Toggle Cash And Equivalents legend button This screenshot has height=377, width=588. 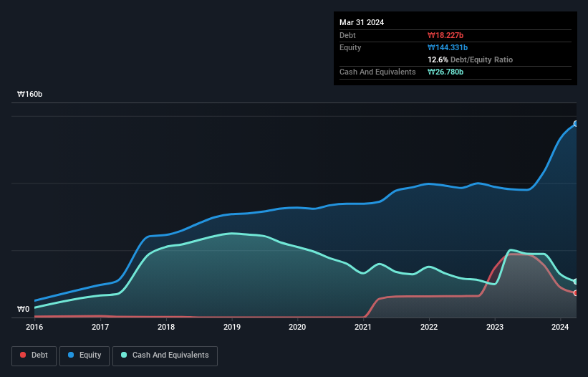[165, 355]
